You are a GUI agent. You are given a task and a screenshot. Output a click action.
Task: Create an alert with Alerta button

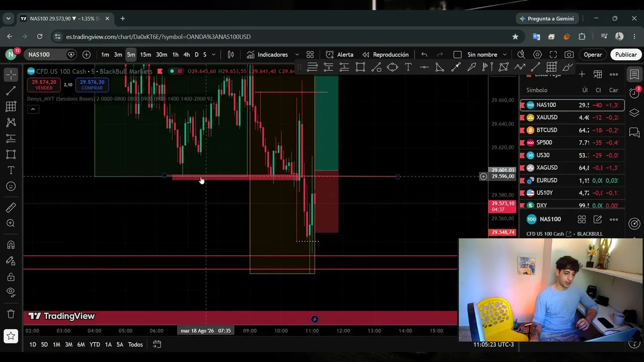point(340,54)
